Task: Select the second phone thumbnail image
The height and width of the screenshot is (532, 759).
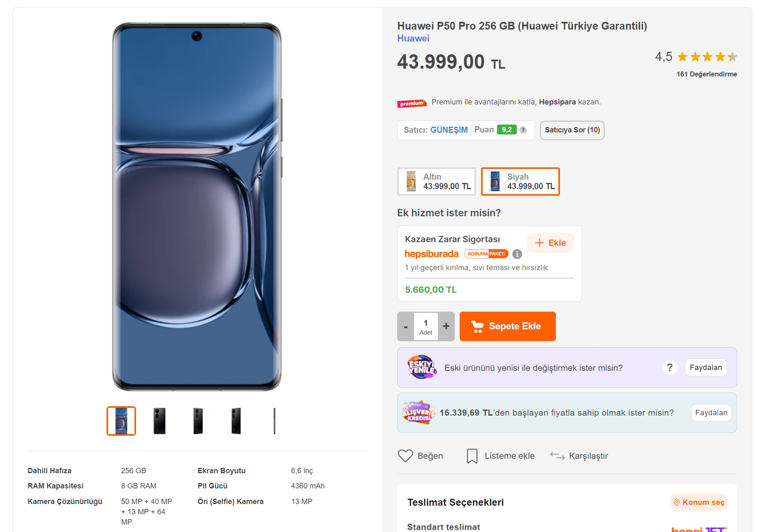Action: (160, 421)
